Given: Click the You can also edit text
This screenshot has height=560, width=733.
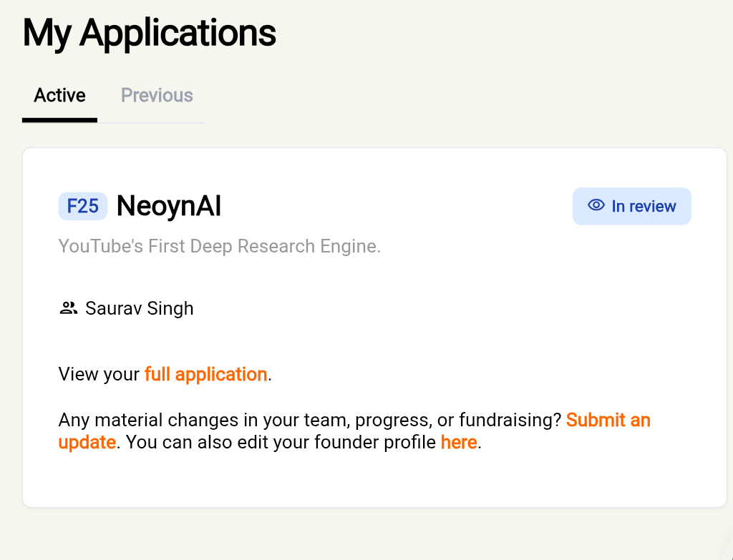Looking at the screenshot, I should coord(204,443).
